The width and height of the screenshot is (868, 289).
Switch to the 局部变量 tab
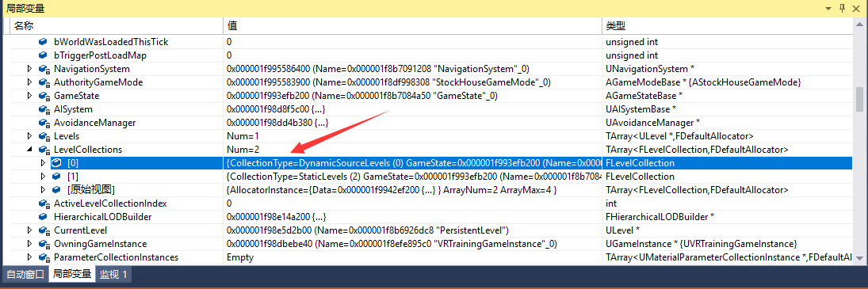point(71,274)
